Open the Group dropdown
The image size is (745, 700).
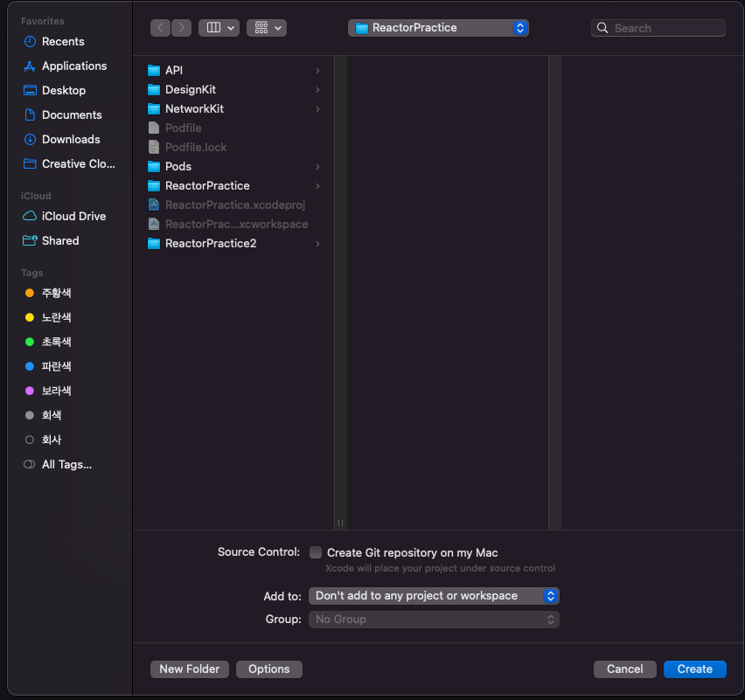click(434, 620)
